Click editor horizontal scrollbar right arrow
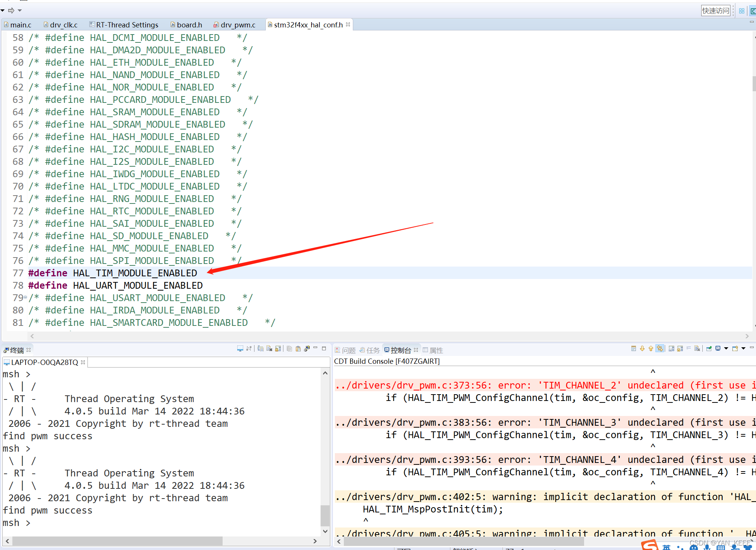The width and height of the screenshot is (756, 550). click(x=747, y=336)
